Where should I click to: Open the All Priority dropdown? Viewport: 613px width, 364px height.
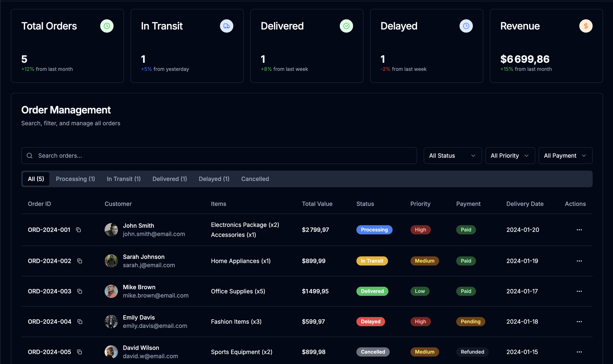(510, 155)
